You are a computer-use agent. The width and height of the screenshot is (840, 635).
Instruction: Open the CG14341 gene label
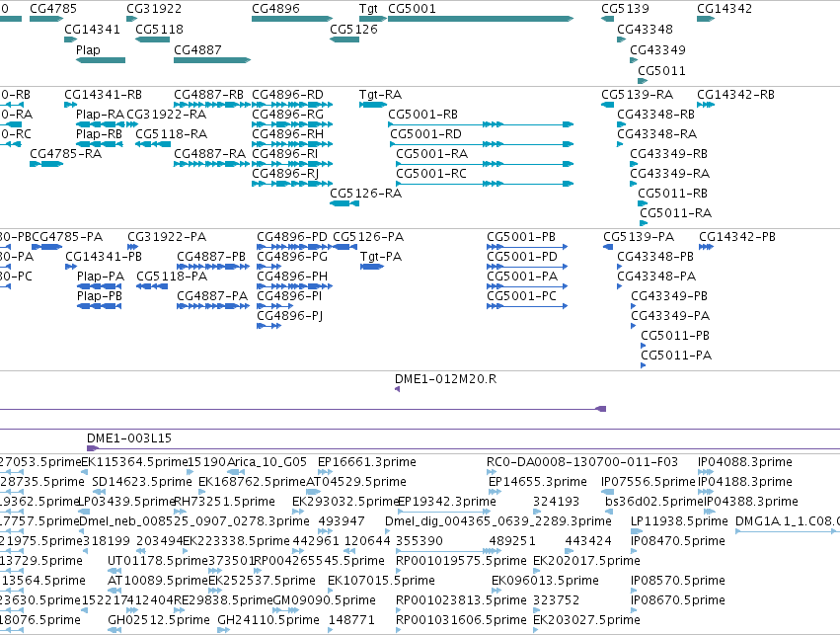tap(92, 29)
